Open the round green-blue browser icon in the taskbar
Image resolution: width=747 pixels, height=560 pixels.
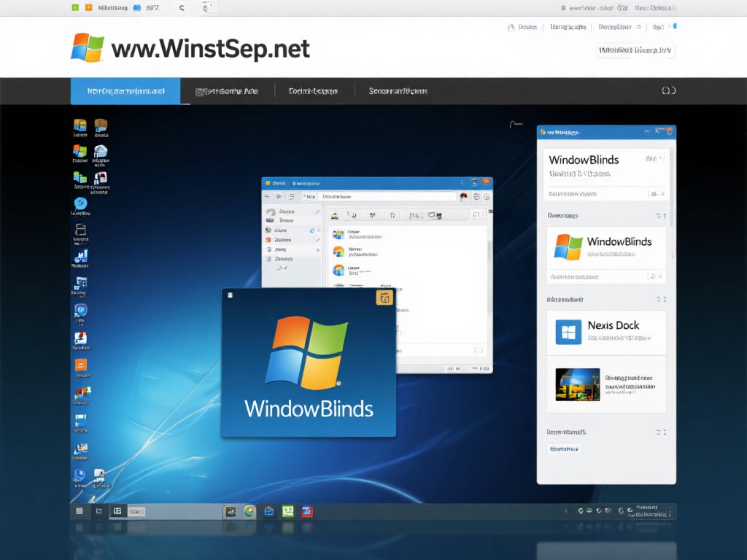[x=249, y=511]
